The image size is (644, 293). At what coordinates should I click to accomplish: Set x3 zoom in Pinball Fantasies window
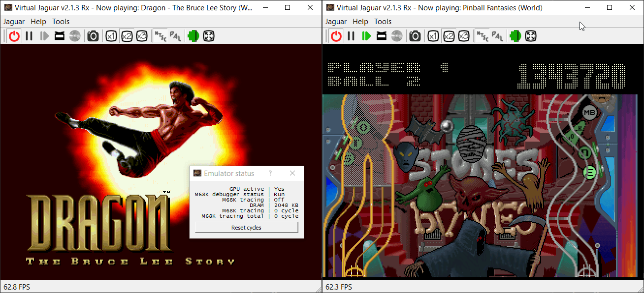click(x=464, y=36)
